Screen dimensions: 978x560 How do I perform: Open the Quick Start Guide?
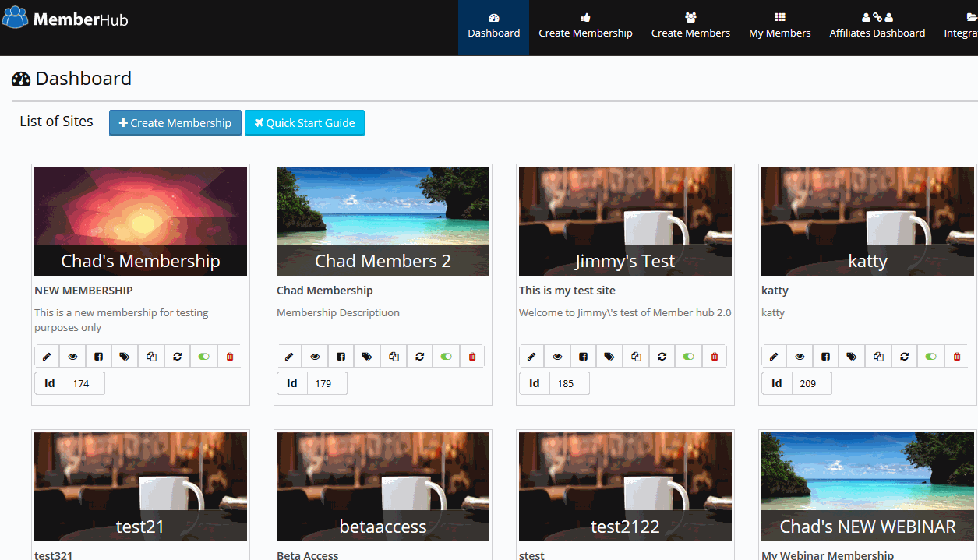click(305, 123)
